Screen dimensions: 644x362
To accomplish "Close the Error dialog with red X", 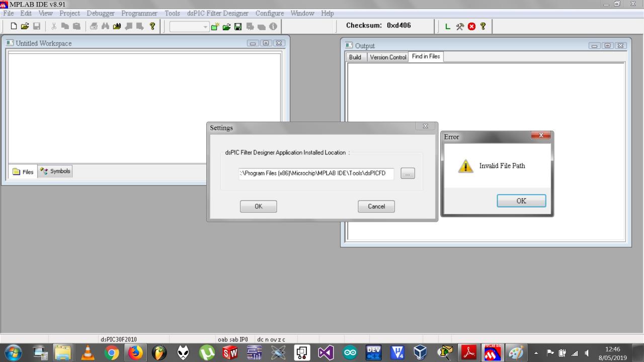I will click(x=541, y=135).
